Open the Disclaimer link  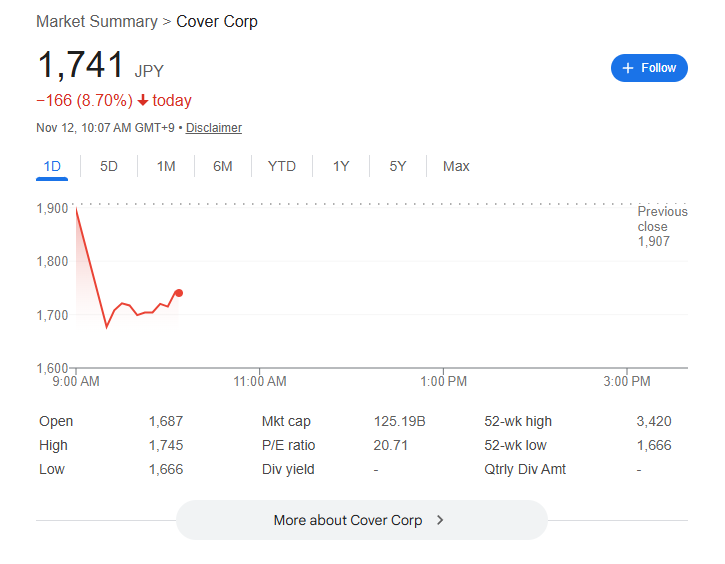pyautogui.click(x=214, y=128)
